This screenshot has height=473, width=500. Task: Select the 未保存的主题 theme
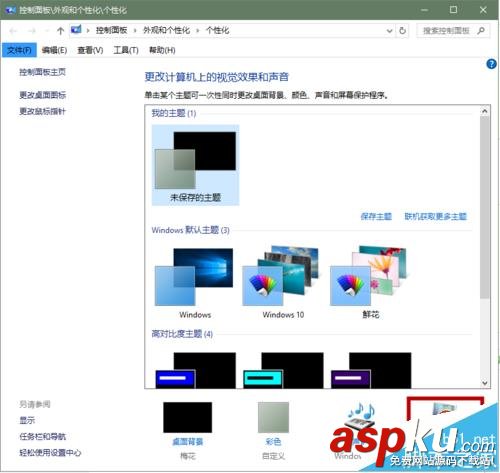(195, 165)
